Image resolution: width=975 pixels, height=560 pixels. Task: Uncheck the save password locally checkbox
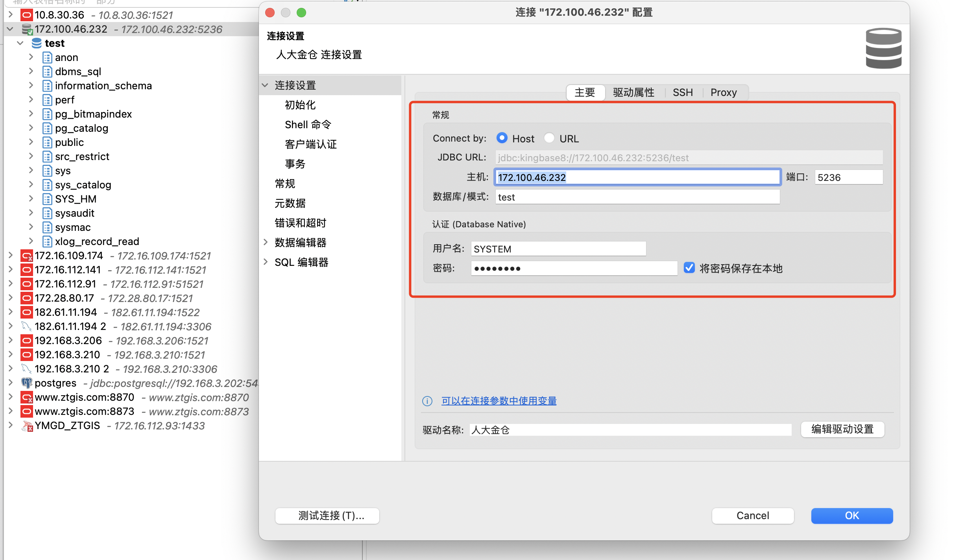tap(689, 268)
